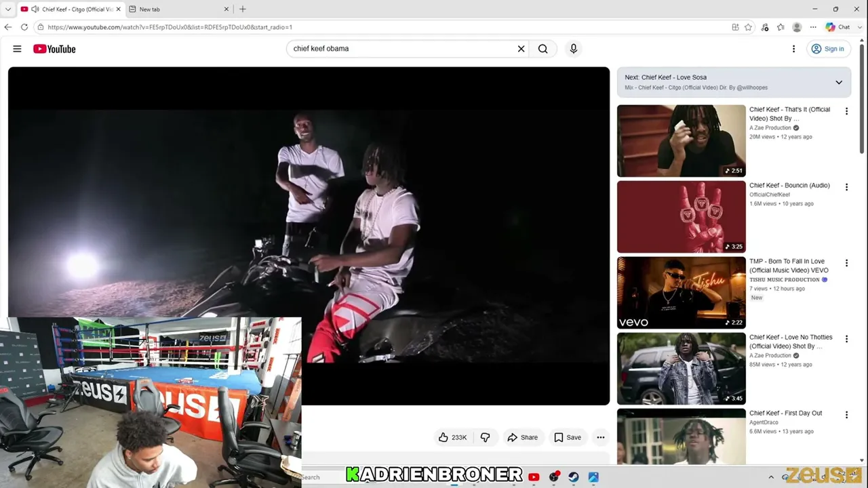
Task: Open a new browser tab with plus
Action: coord(243,9)
